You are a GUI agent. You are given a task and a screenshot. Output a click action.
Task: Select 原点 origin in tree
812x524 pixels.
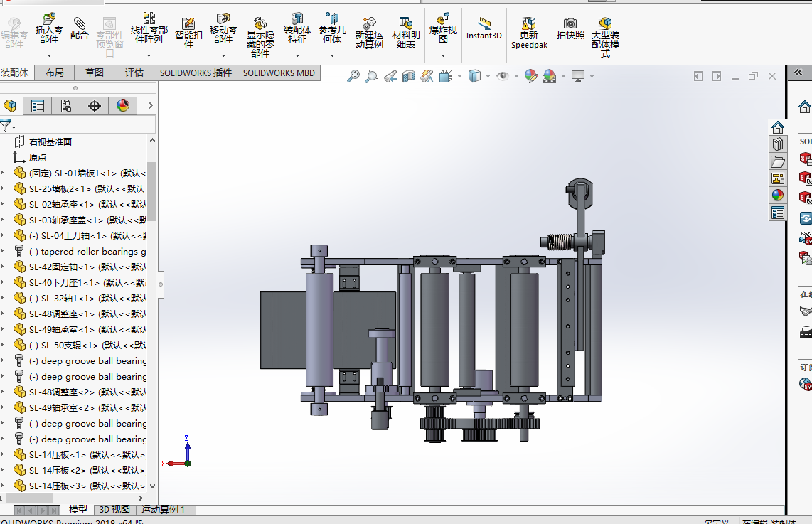(30, 157)
